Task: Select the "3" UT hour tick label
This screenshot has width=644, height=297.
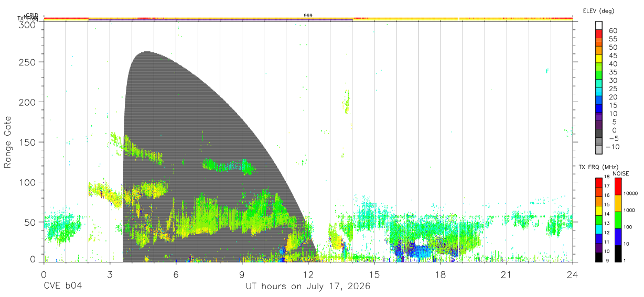Action: (x=110, y=274)
